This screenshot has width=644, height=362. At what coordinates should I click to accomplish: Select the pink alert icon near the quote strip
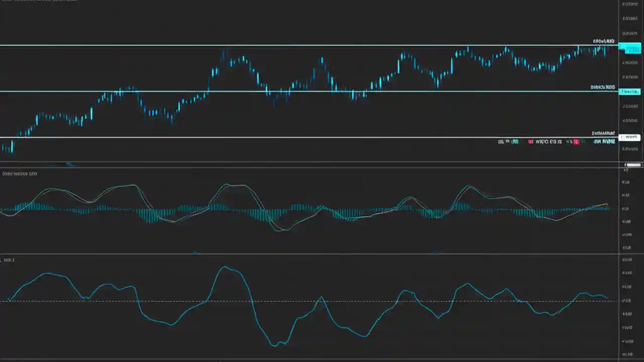[576, 142]
